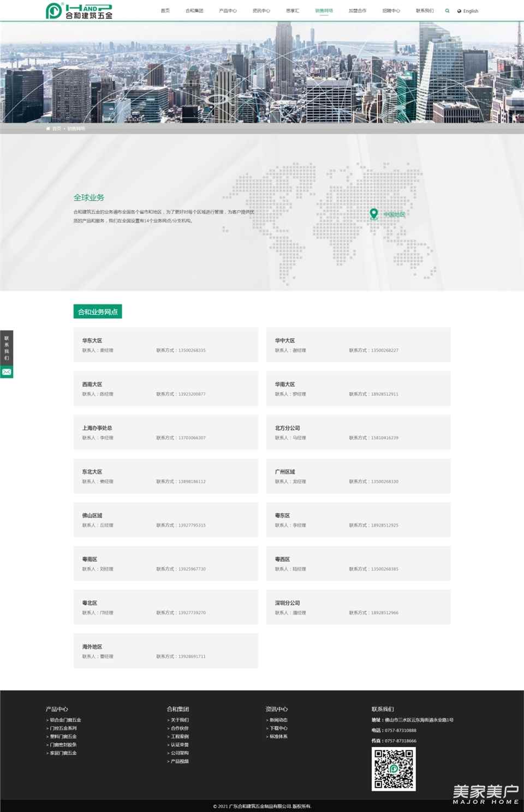Click the search magnifier icon in header
The width and height of the screenshot is (524, 812).
[447, 11]
